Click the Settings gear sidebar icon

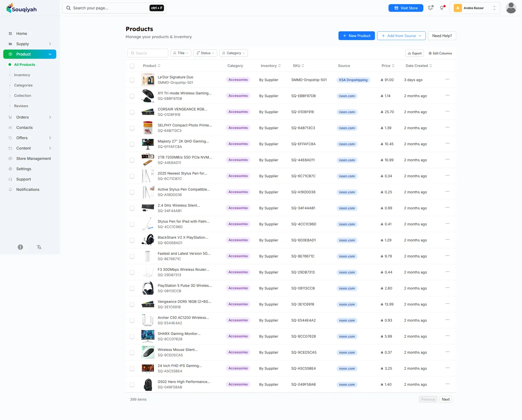(x=10, y=169)
